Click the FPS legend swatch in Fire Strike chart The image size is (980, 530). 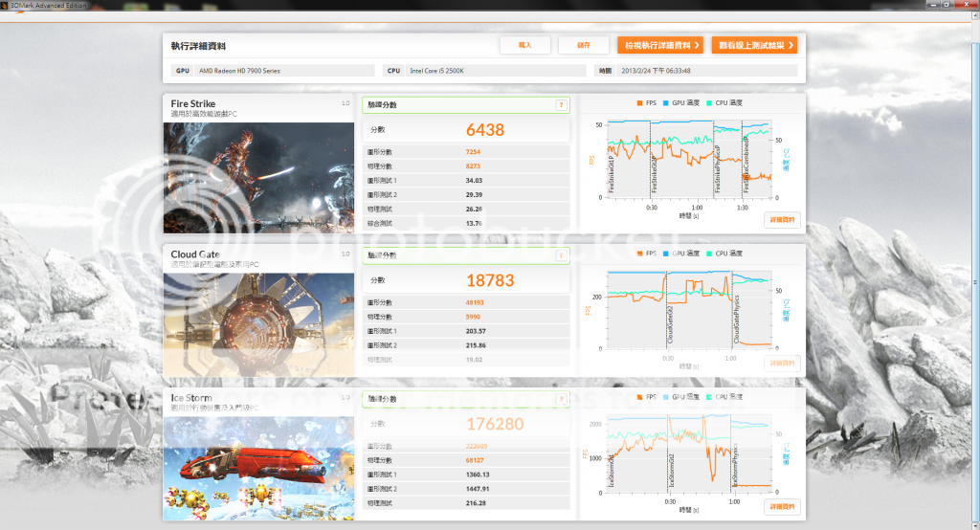639,103
